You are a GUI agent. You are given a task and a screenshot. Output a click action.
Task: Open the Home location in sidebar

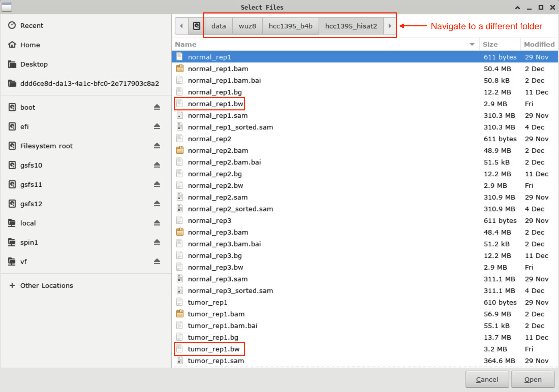(30, 45)
